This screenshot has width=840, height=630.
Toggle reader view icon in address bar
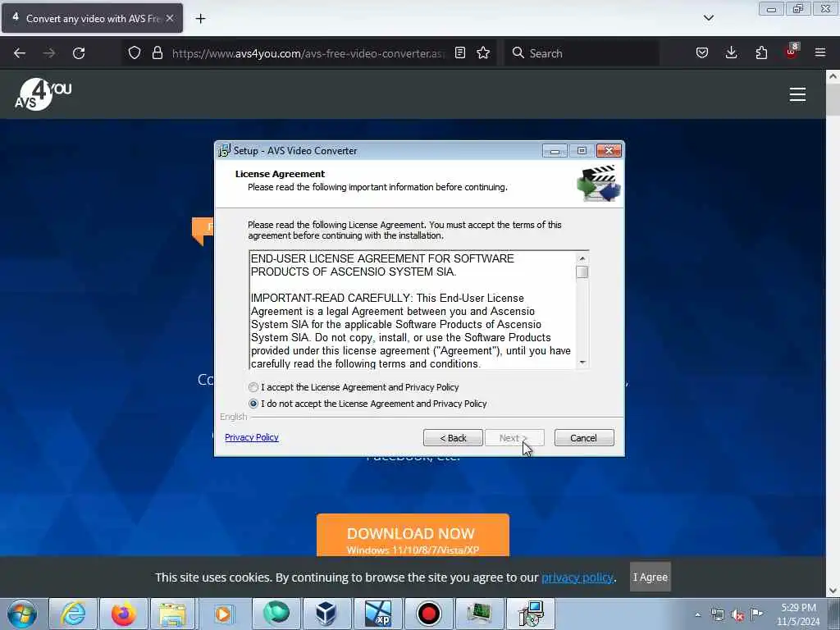460,53
